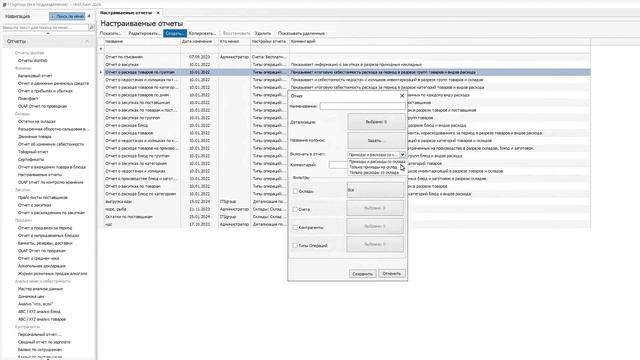Open Алкогольная декларация in navigation
Viewport: 640px width, 360px height.
coord(42,266)
